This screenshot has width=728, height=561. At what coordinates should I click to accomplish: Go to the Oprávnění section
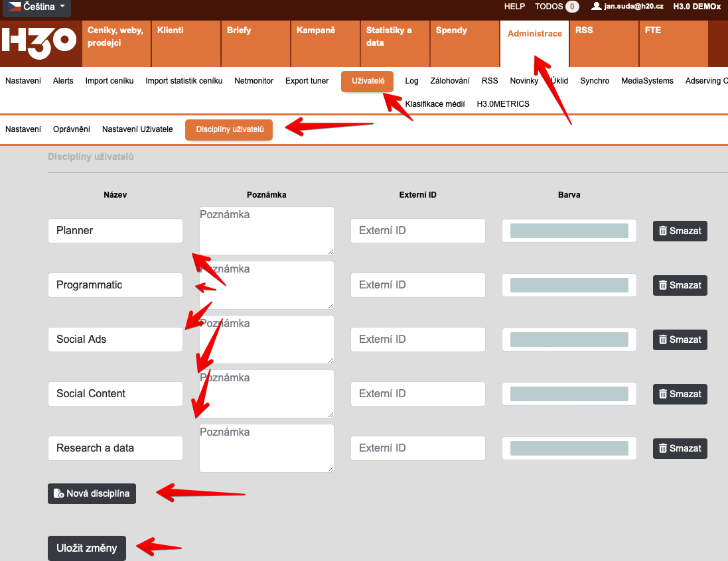pos(72,129)
